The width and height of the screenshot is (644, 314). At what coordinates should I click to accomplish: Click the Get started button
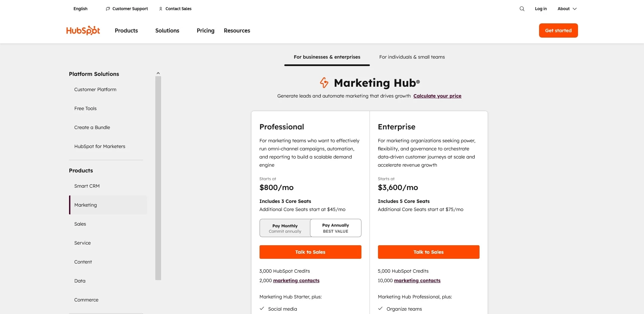pyautogui.click(x=558, y=30)
